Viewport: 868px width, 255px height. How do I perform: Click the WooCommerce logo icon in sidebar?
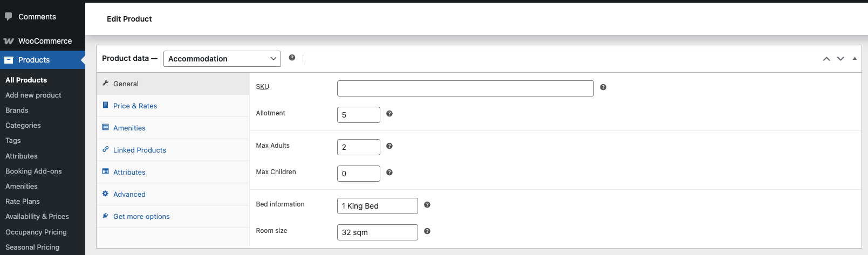(9, 41)
